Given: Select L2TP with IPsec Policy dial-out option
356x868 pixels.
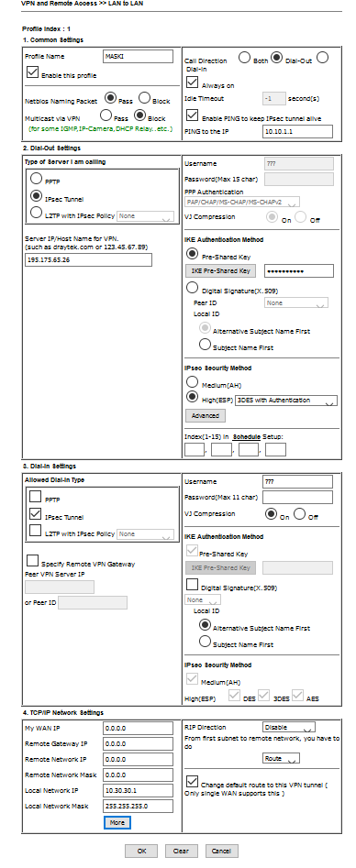Looking at the screenshot, I should pos(36,212).
